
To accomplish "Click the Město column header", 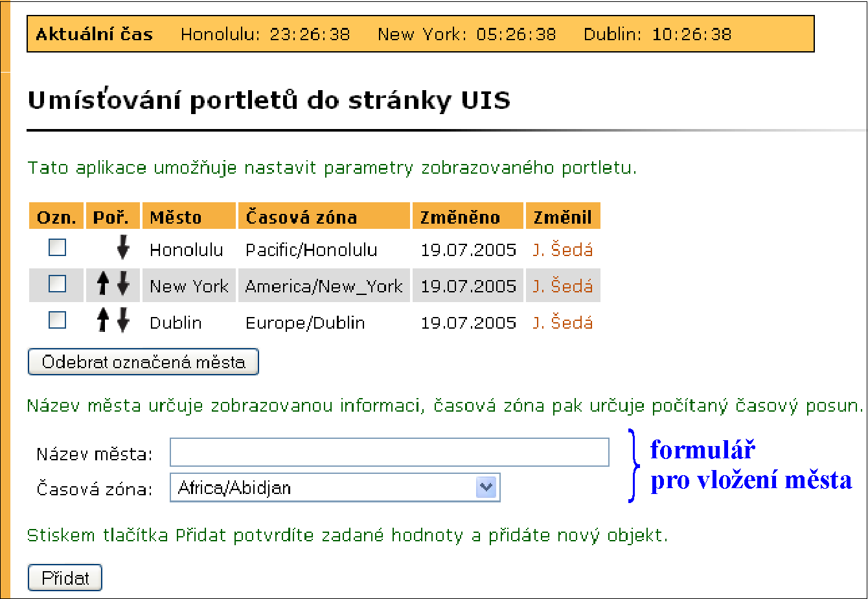I will click(x=189, y=216).
